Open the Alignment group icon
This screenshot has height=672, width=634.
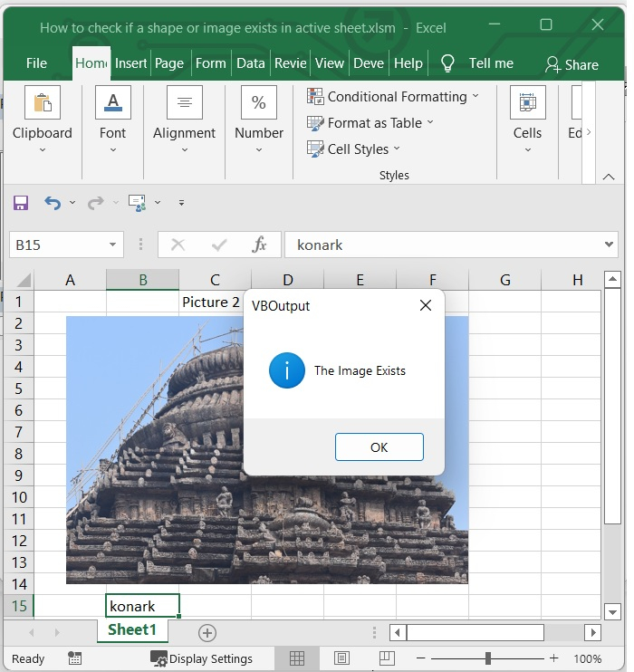pos(185,102)
